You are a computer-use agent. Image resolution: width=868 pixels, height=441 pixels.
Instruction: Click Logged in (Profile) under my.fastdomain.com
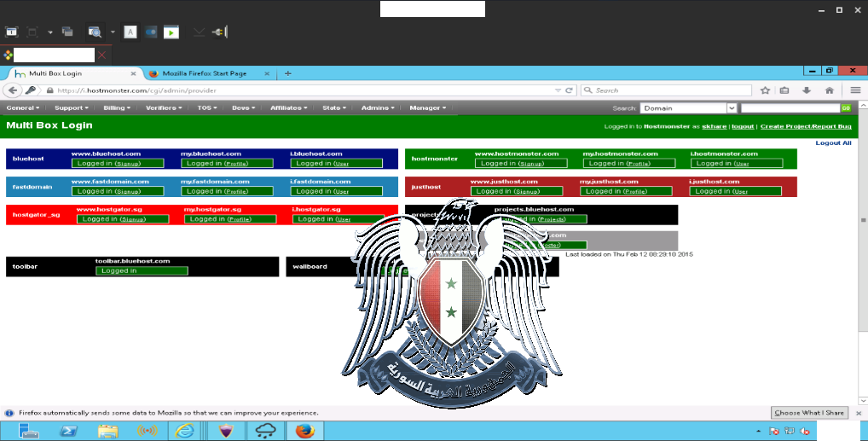[227, 191]
